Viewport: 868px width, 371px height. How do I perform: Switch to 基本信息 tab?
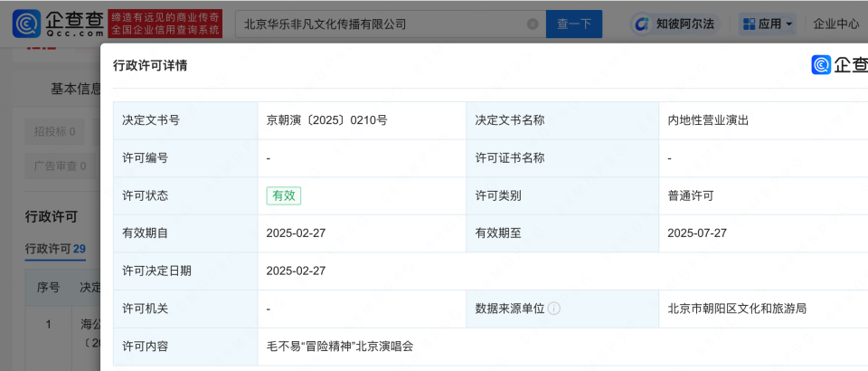76,89
